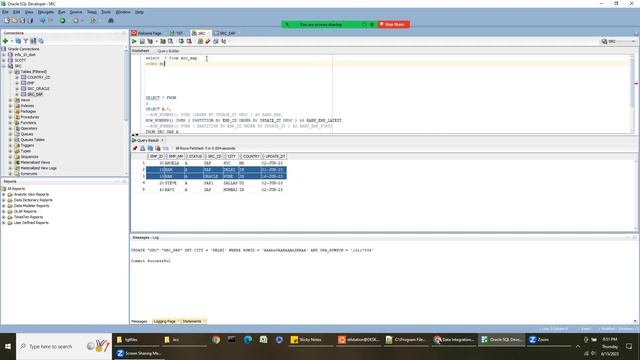The image size is (640, 360).
Task: Collapse the Tables (Filtered) node
Action: 11,71
